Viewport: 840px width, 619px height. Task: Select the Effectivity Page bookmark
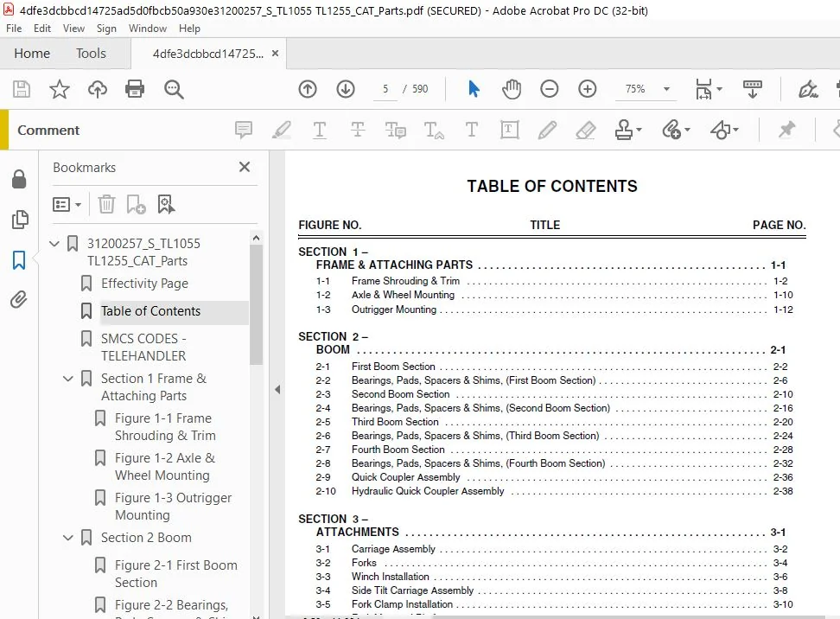click(x=144, y=284)
